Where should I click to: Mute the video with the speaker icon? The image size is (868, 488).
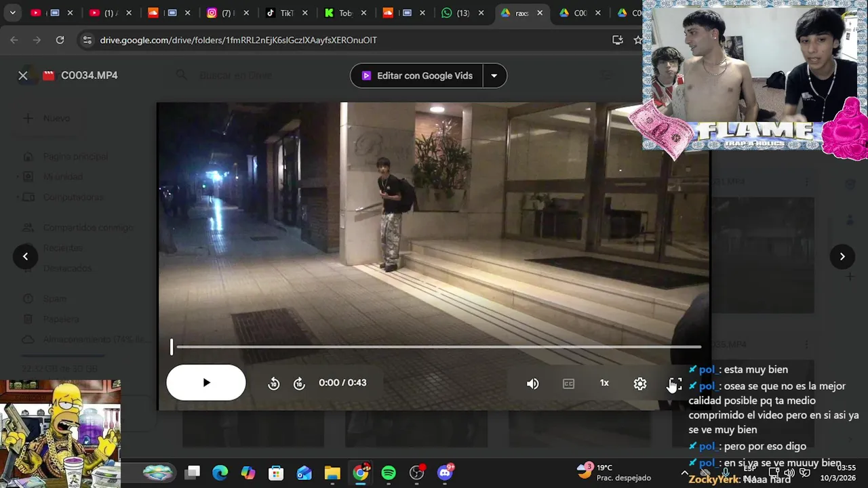(x=533, y=384)
